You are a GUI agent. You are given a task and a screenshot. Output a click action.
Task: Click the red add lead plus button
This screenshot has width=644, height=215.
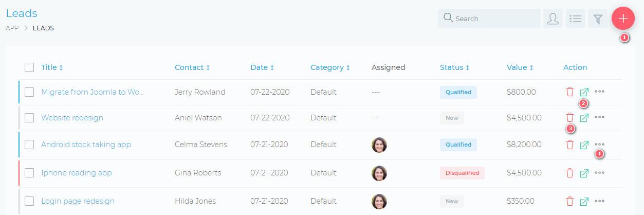point(623,19)
